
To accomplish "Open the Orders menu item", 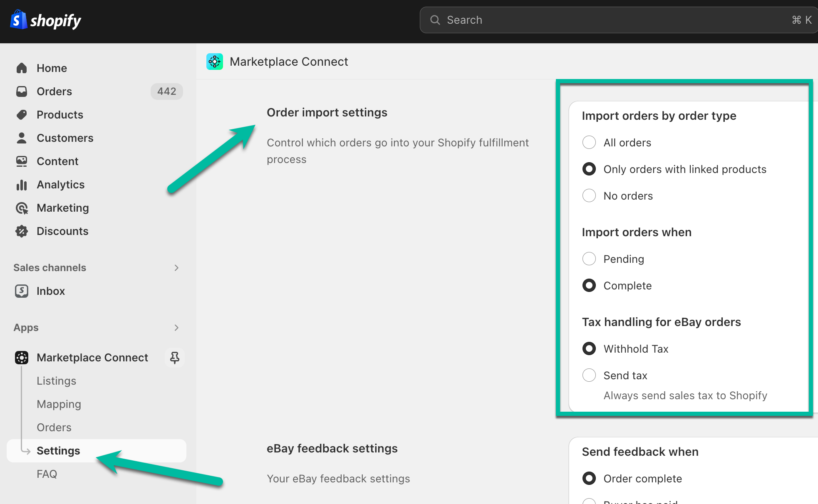I will click(x=97, y=91).
